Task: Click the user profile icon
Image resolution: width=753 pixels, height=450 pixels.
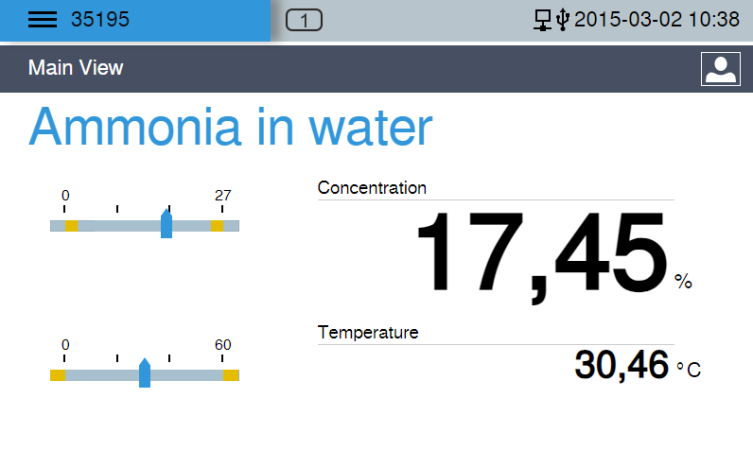Action: point(720,69)
